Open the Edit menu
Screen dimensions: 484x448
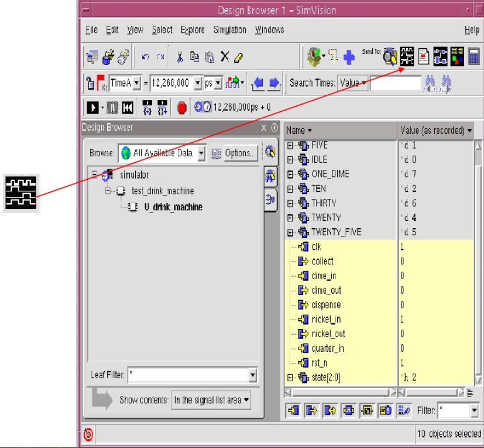(x=112, y=30)
